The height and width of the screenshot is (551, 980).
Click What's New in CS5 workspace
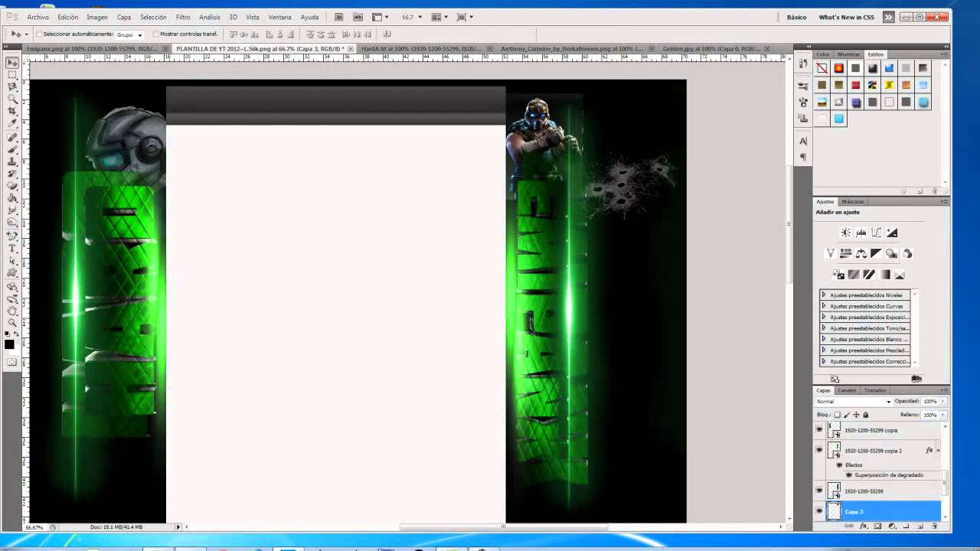click(846, 17)
